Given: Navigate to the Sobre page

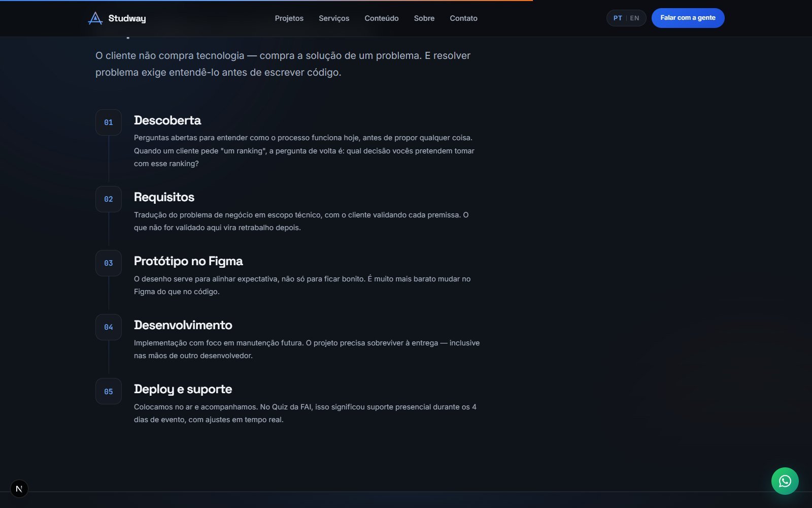Looking at the screenshot, I should (x=424, y=18).
